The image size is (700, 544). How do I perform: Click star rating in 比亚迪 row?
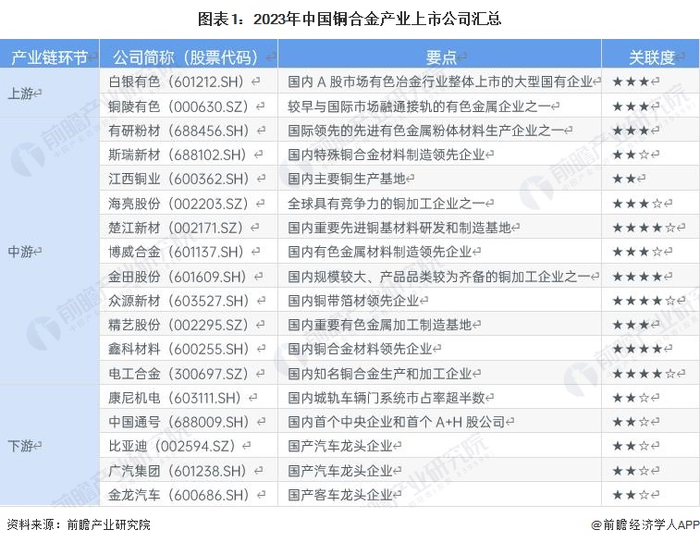click(631, 446)
